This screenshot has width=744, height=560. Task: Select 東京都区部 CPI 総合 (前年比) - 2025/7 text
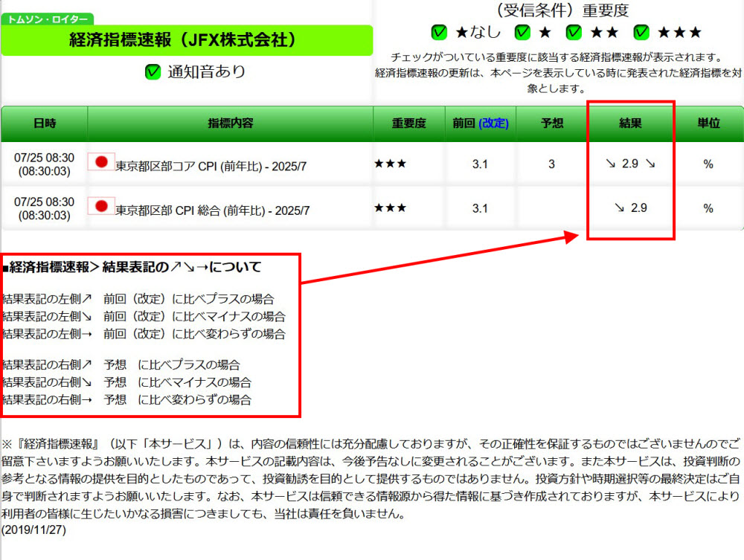(213, 210)
